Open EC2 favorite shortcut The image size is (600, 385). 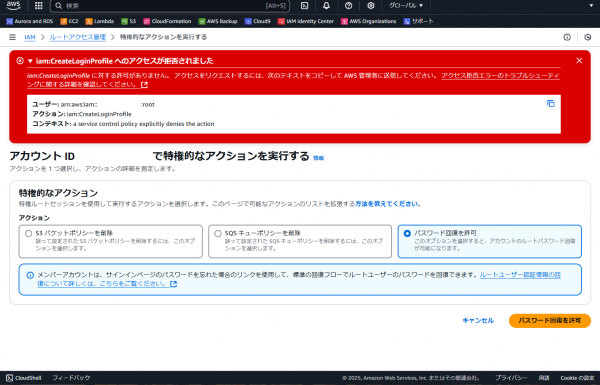(x=69, y=21)
